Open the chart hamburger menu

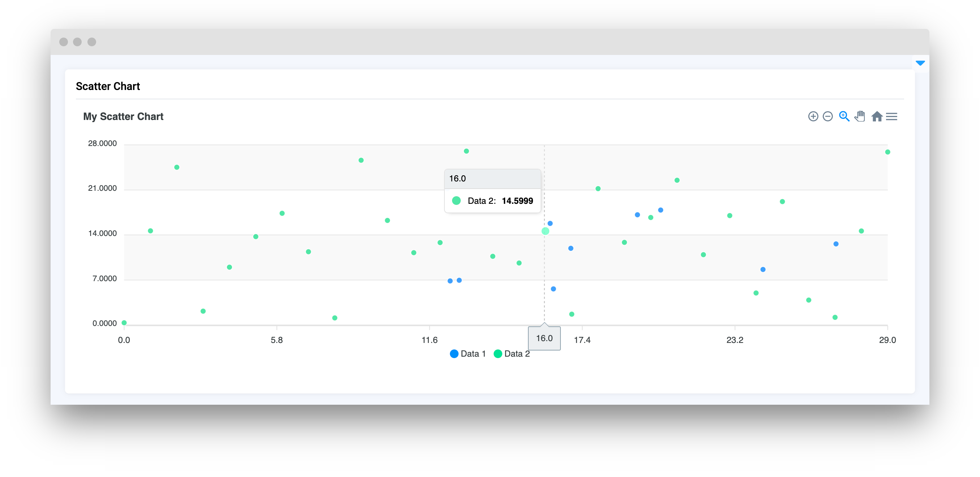(x=892, y=116)
